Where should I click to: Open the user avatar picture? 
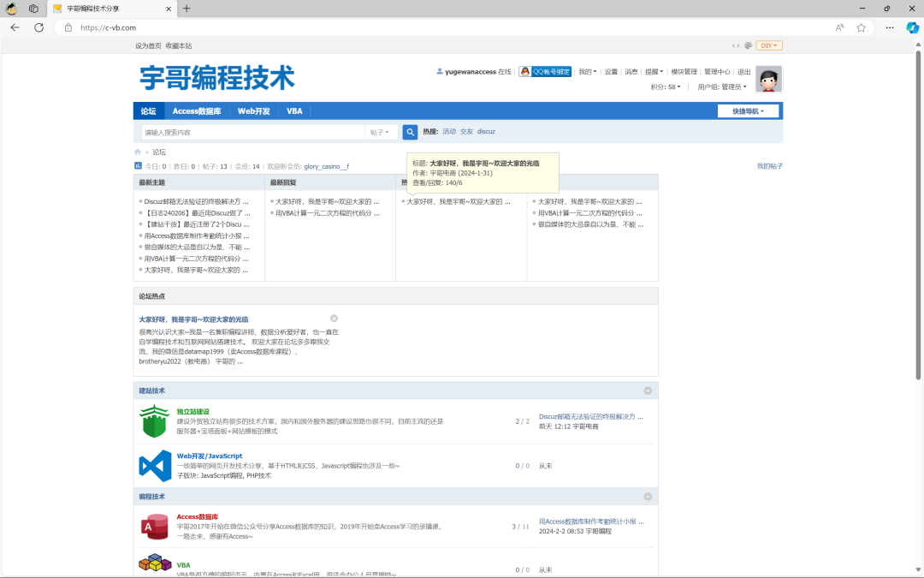[x=768, y=79]
